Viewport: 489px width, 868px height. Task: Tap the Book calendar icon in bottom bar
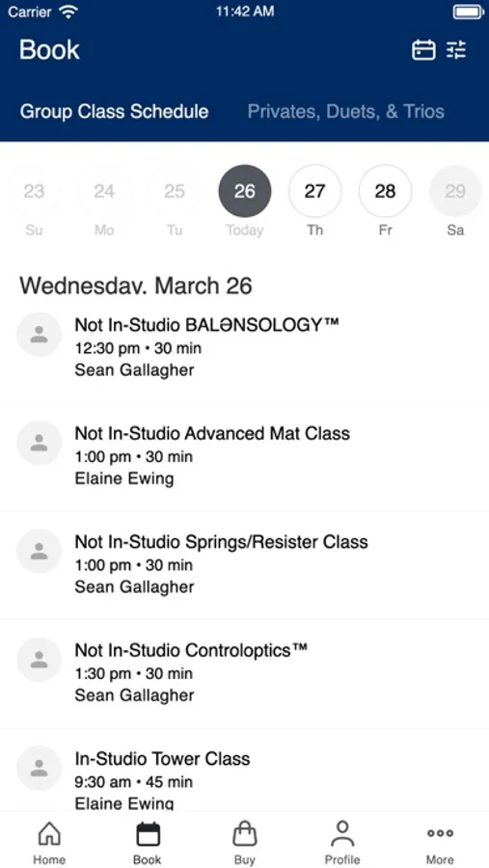click(x=148, y=834)
